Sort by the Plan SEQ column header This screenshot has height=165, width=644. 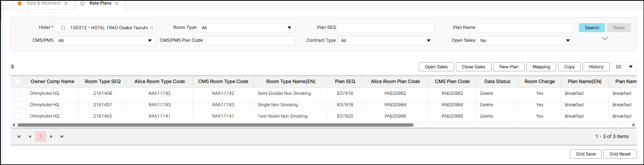345,82
